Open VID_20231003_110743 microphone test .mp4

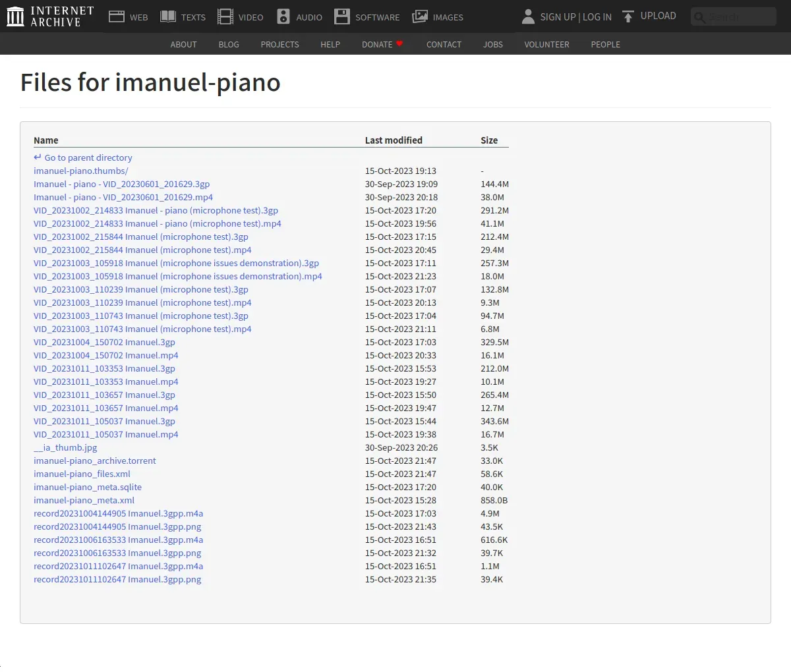(142, 329)
